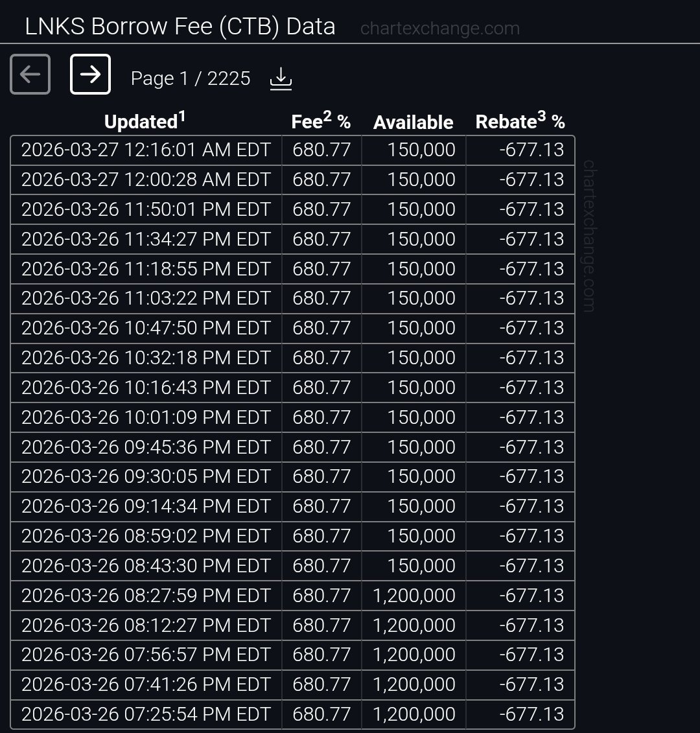Screen dimensions: 700x733
Task: Click available 1,200,000 in the 08:27:59 PM row
Action: pyautogui.click(x=414, y=596)
